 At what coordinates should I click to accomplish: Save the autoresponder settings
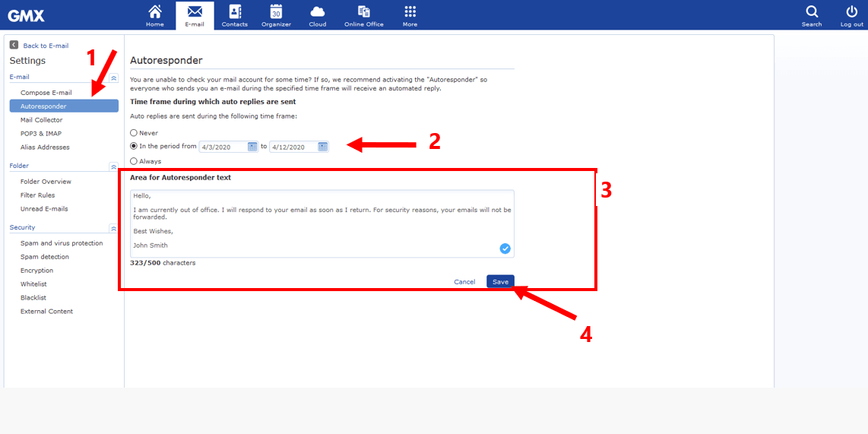[x=500, y=282]
